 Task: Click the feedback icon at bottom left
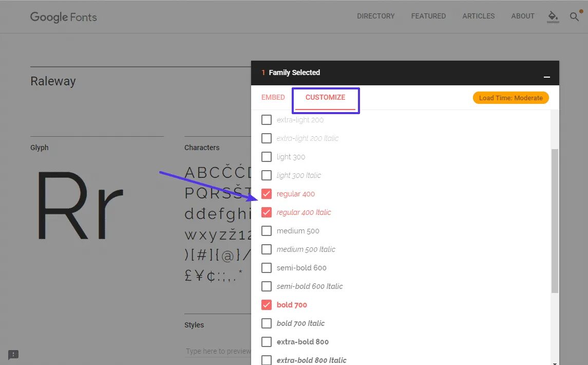pyautogui.click(x=13, y=355)
